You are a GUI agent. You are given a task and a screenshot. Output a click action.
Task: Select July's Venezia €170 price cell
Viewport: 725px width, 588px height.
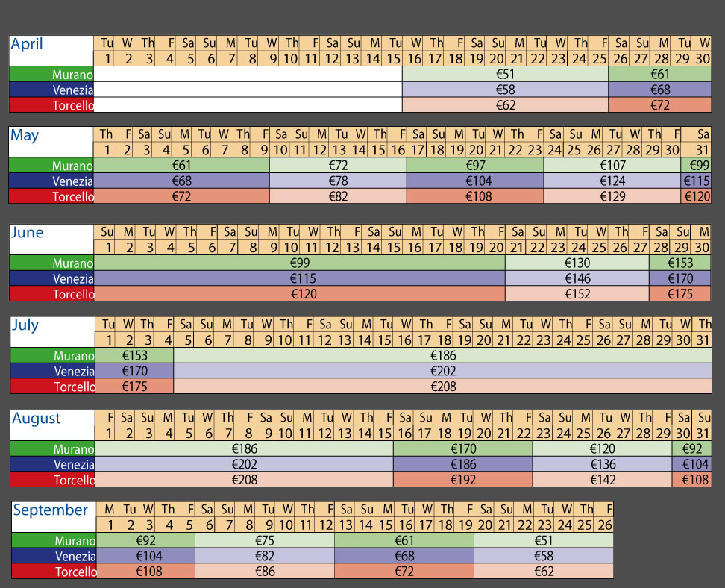click(x=134, y=371)
